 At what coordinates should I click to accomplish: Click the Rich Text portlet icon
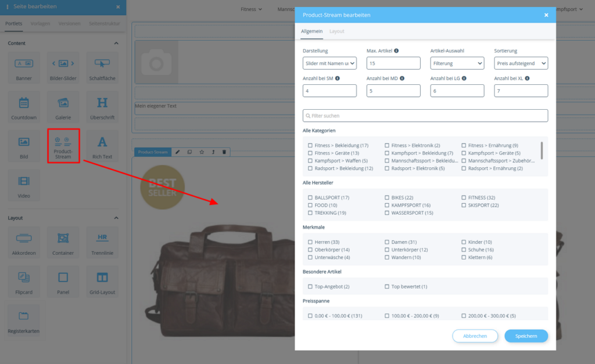102,146
